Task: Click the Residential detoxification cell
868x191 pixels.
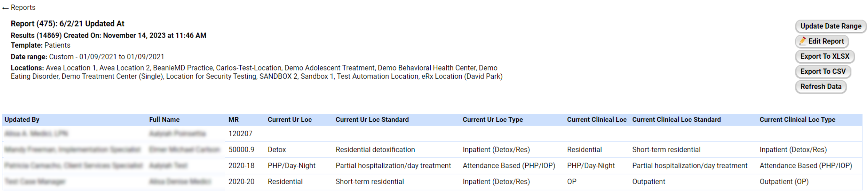Action: [x=375, y=150]
